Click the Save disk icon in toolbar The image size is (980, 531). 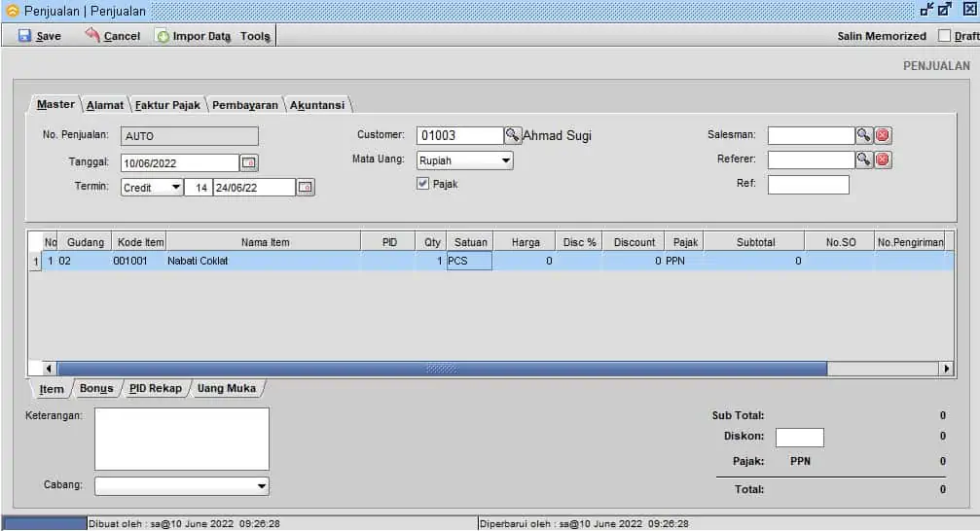25,36
